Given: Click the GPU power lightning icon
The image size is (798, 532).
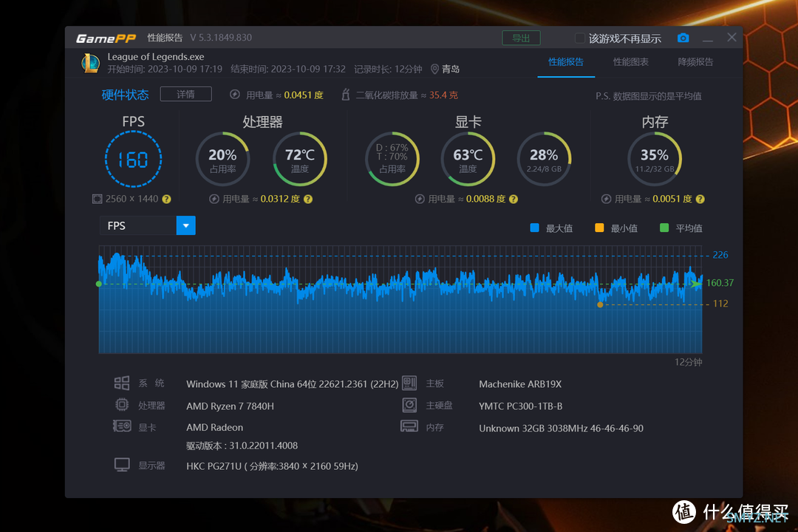Looking at the screenshot, I should pyautogui.click(x=420, y=199).
